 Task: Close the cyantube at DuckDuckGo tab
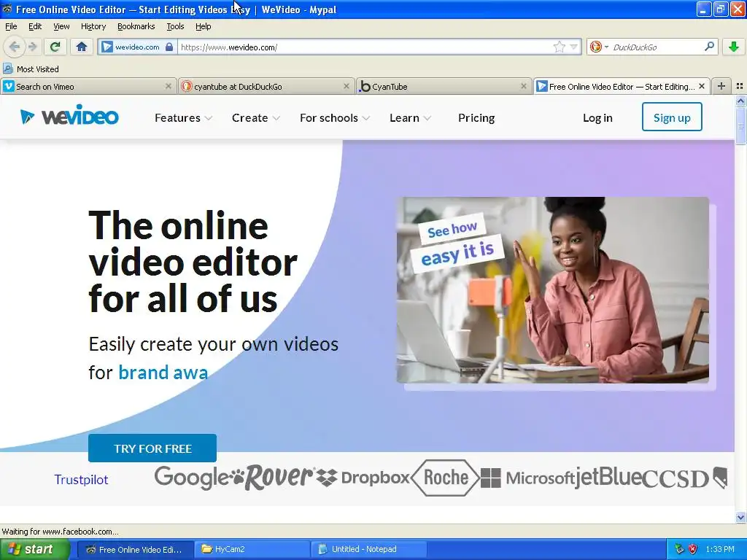pos(347,86)
